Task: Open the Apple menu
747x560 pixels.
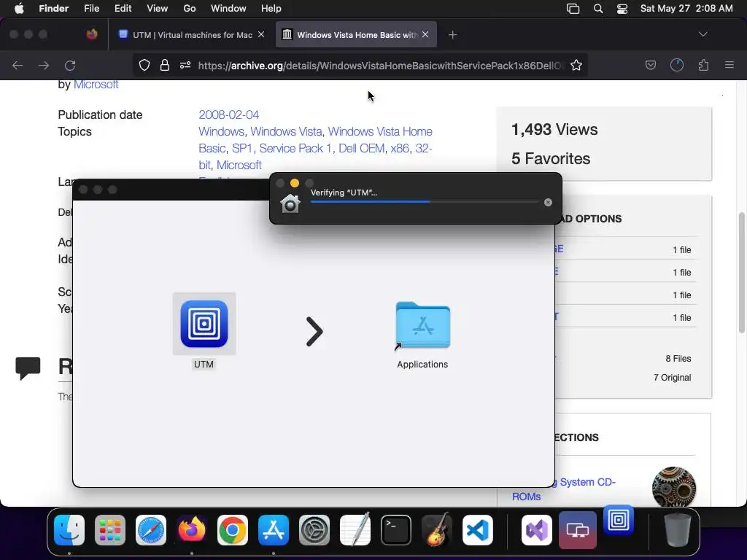Action: pos(19,9)
